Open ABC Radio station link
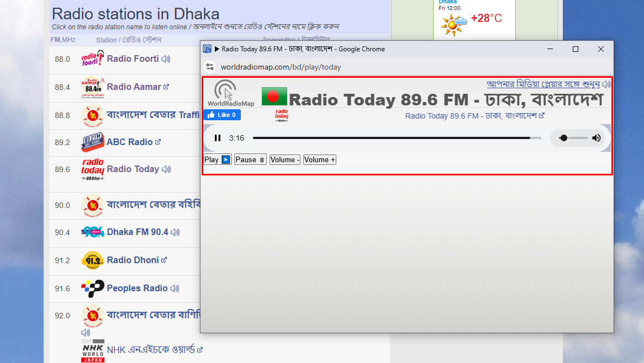The image size is (644, 363). pos(130,142)
